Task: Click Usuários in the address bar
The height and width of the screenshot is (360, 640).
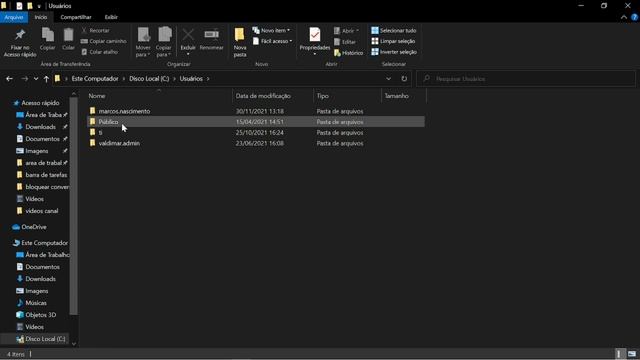Action: 191,79
